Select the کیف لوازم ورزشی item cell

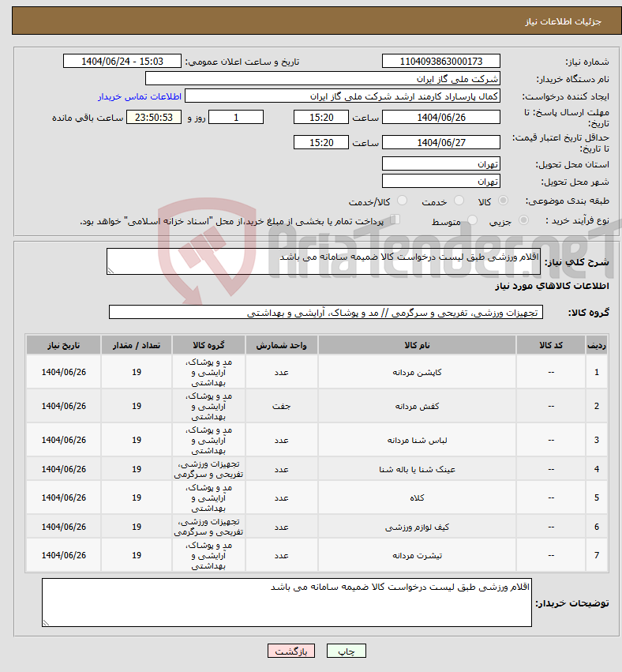[417, 526]
